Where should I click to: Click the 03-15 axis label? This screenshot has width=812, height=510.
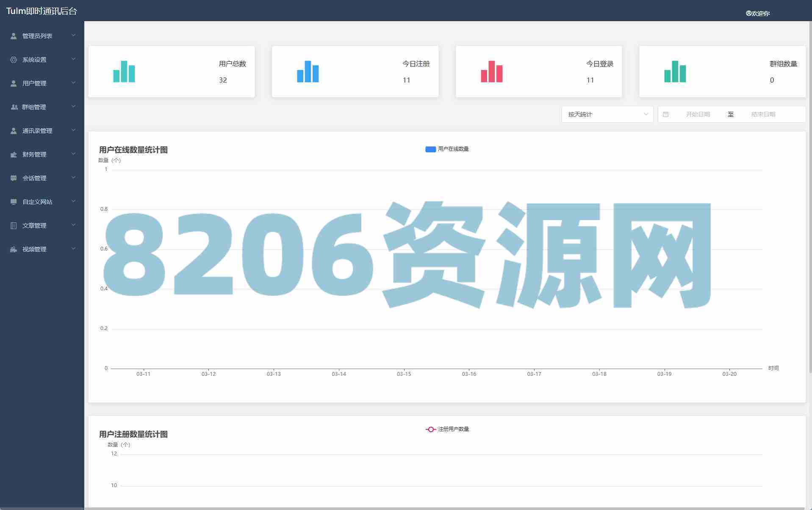click(404, 374)
